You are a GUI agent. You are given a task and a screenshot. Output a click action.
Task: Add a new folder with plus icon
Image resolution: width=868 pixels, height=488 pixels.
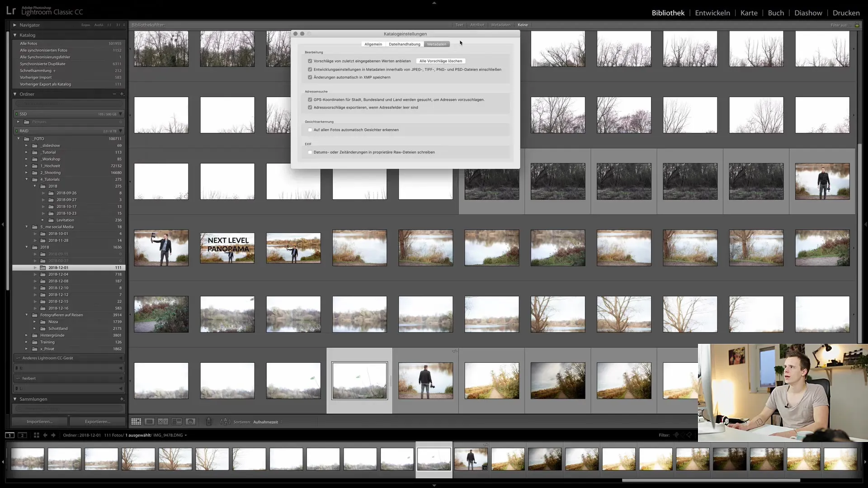click(122, 94)
